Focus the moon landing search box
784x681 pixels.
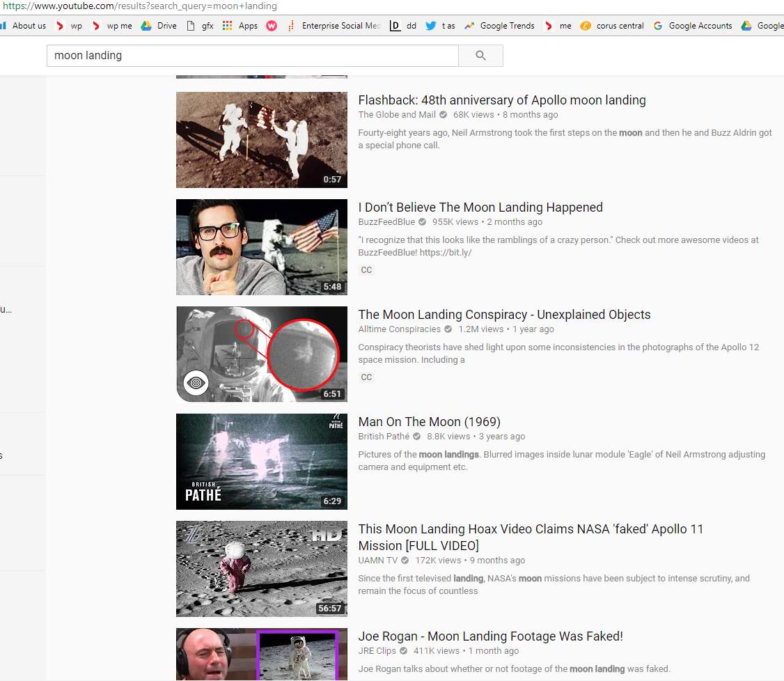(253, 56)
